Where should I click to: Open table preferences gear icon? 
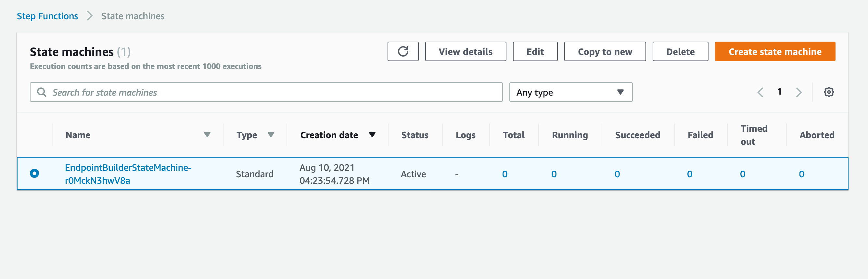(x=829, y=92)
